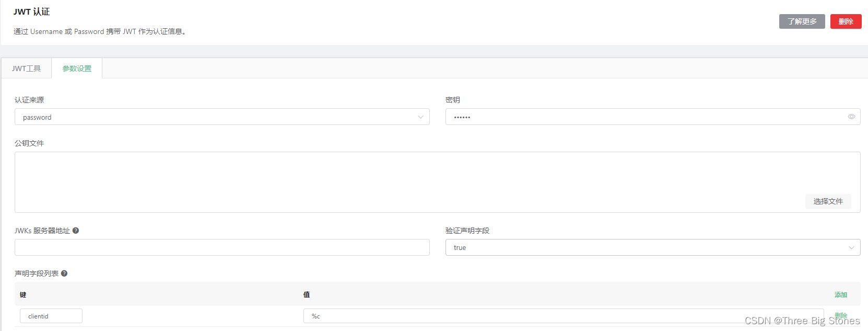Click the JWKs 服务器地址 input box

coord(222,247)
